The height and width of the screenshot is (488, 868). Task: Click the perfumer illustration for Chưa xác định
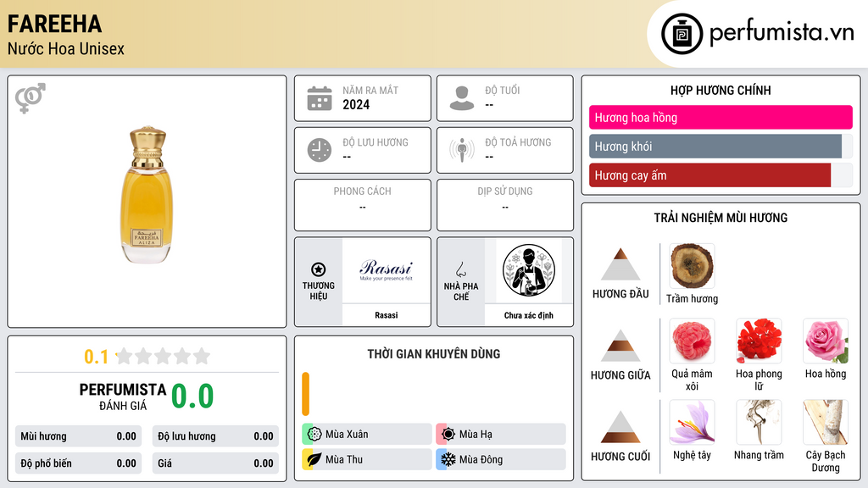(529, 270)
